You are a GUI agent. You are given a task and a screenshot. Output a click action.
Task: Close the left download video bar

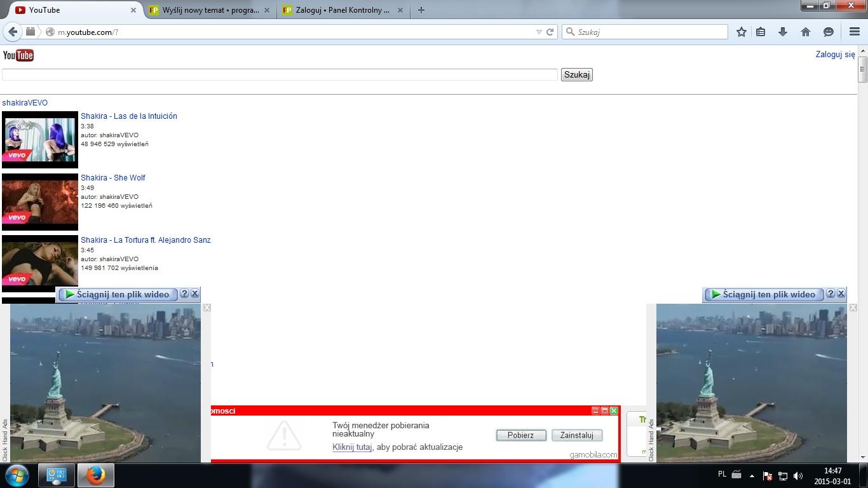(x=195, y=294)
